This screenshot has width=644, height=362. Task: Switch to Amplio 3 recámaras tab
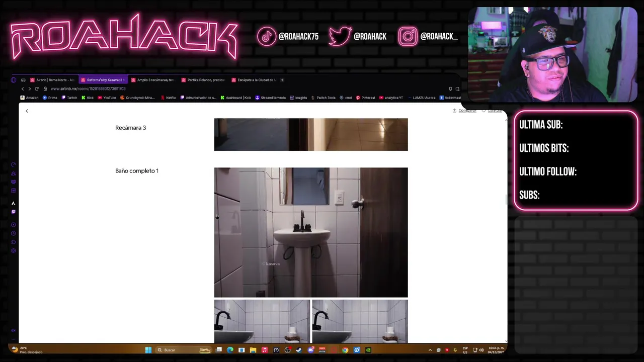153,80
